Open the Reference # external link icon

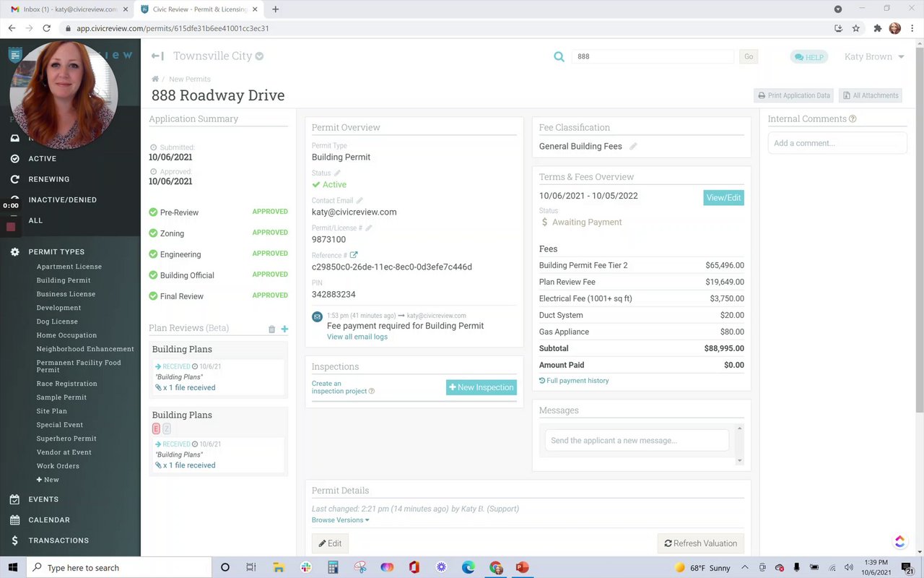pyautogui.click(x=354, y=255)
